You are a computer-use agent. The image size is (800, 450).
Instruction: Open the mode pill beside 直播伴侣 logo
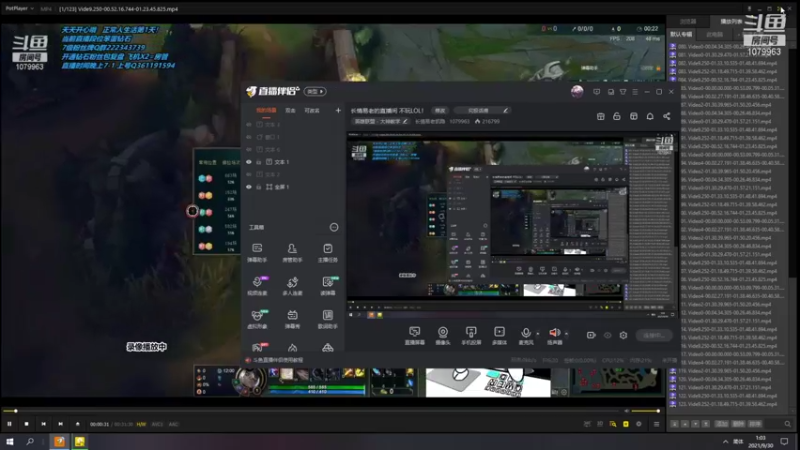point(315,91)
